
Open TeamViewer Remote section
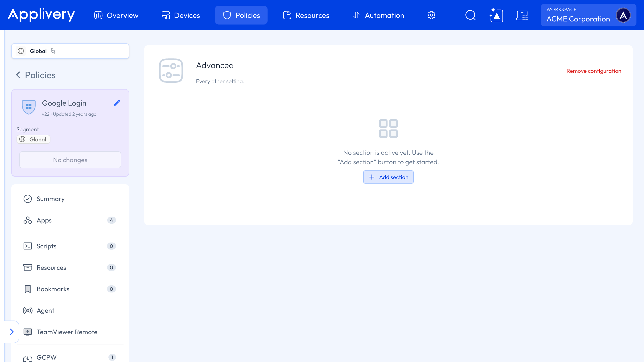[x=70, y=332]
